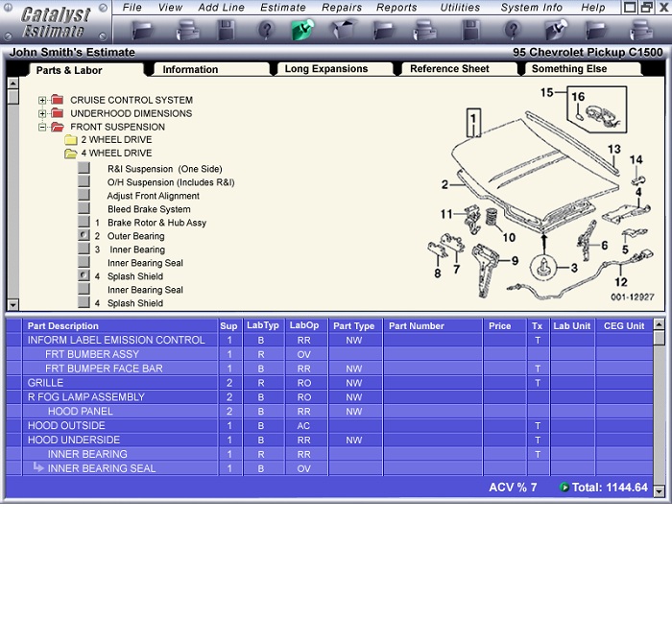This screenshot has height=643, width=672.
Task: Click the estimate table scroll-down arrow
Action: (x=660, y=491)
